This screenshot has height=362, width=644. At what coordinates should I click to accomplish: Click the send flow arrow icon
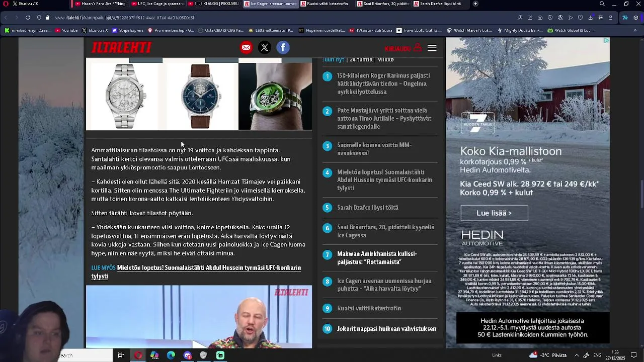pos(571,18)
